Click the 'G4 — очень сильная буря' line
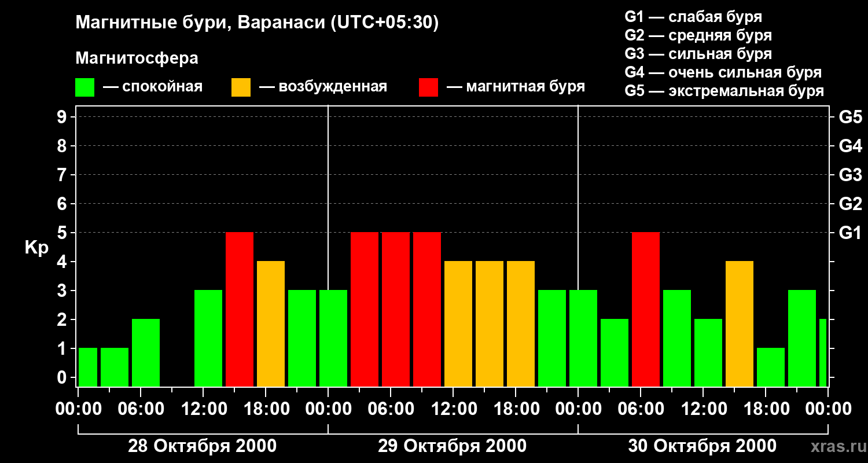This screenshot has width=868, height=463. pos(723,72)
